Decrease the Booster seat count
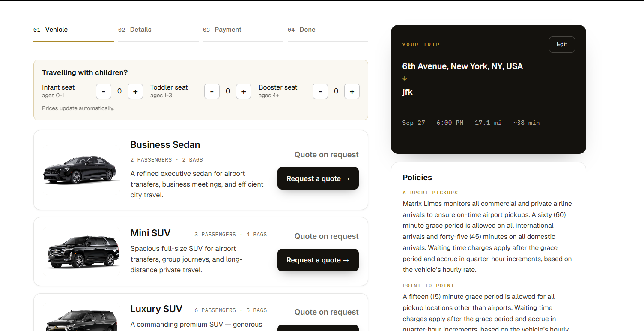 pos(320,91)
